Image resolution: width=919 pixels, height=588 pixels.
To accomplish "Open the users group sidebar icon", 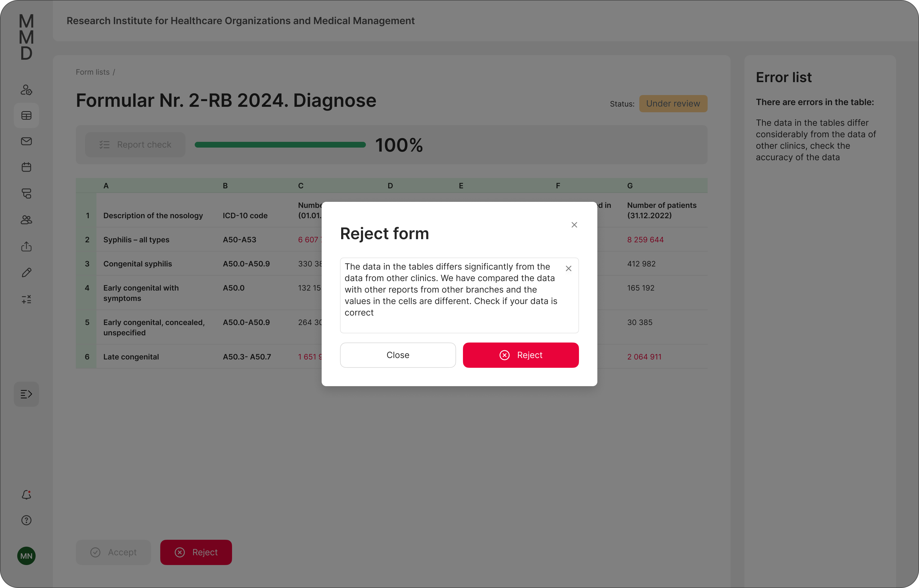I will click(x=26, y=220).
